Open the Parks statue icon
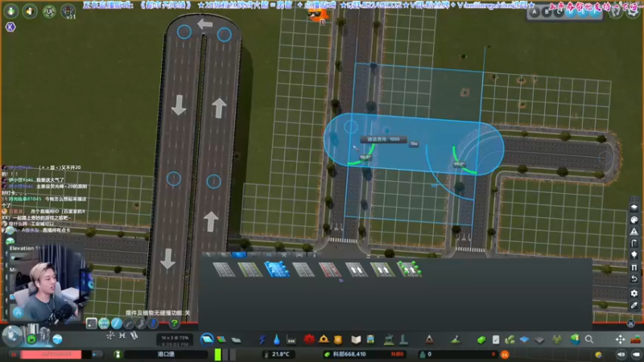This screenshot has width=644, height=362. [x=389, y=339]
